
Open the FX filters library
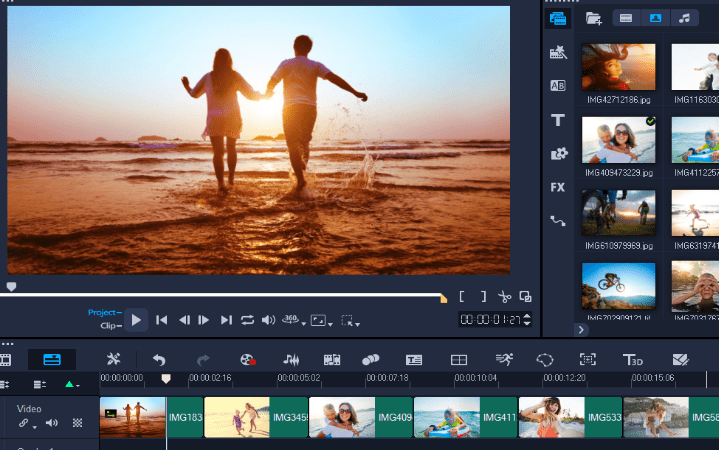coord(557,187)
